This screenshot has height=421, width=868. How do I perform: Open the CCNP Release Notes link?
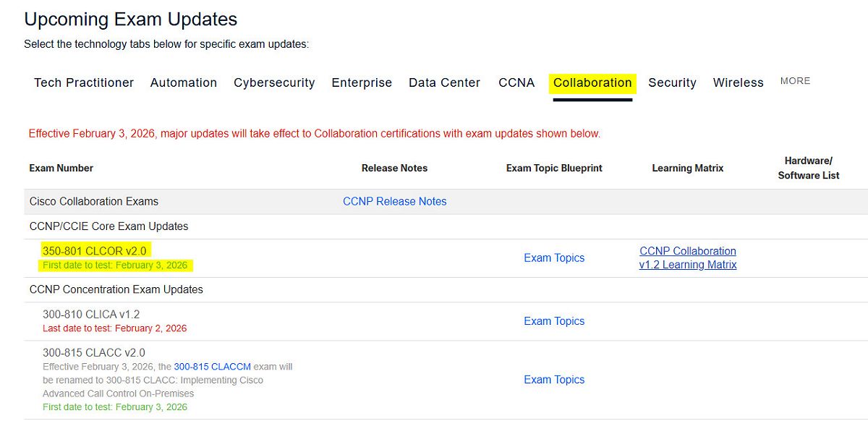[x=395, y=201]
